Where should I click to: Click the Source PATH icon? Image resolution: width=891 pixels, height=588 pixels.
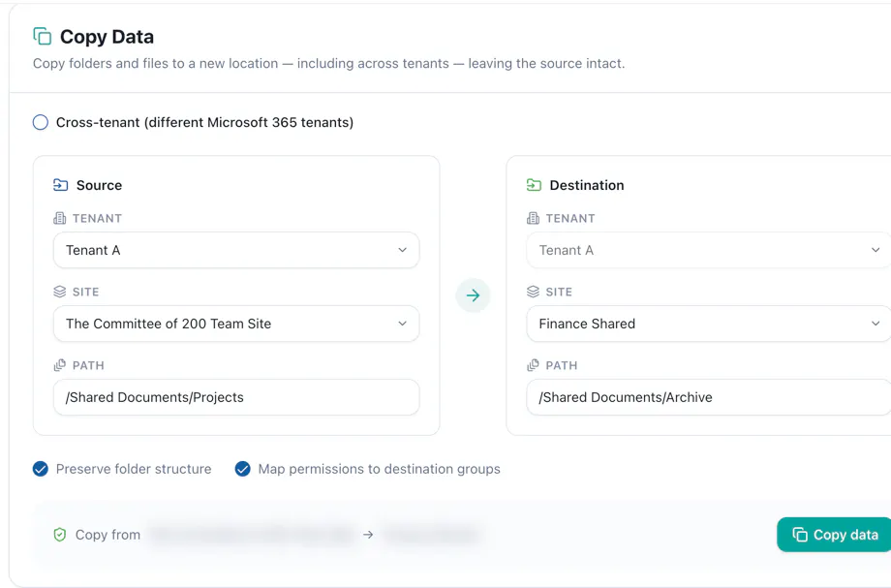pyautogui.click(x=60, y=365)
